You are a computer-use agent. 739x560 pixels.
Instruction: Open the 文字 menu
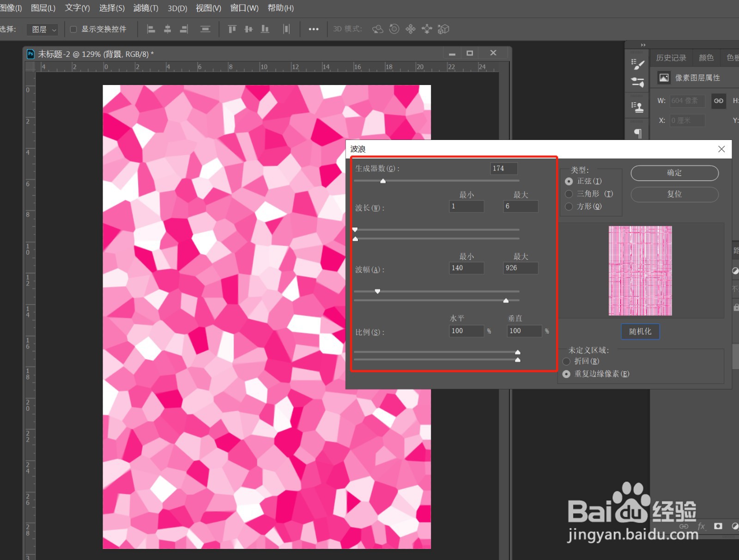77,8
